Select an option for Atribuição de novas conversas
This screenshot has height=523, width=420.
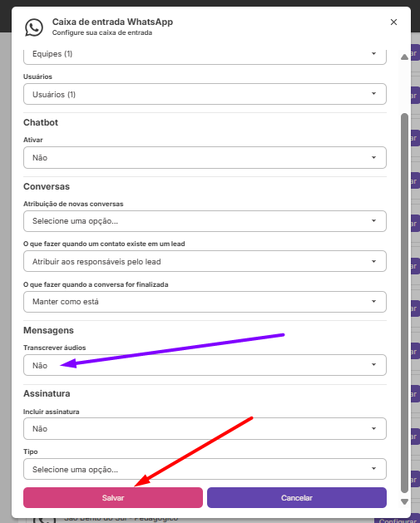205,221
